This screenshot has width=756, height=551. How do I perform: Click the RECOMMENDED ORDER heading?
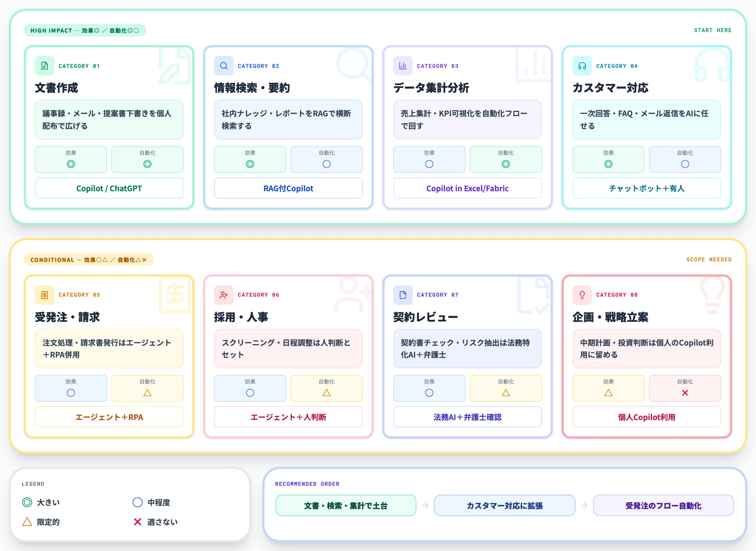click(307, 484)
